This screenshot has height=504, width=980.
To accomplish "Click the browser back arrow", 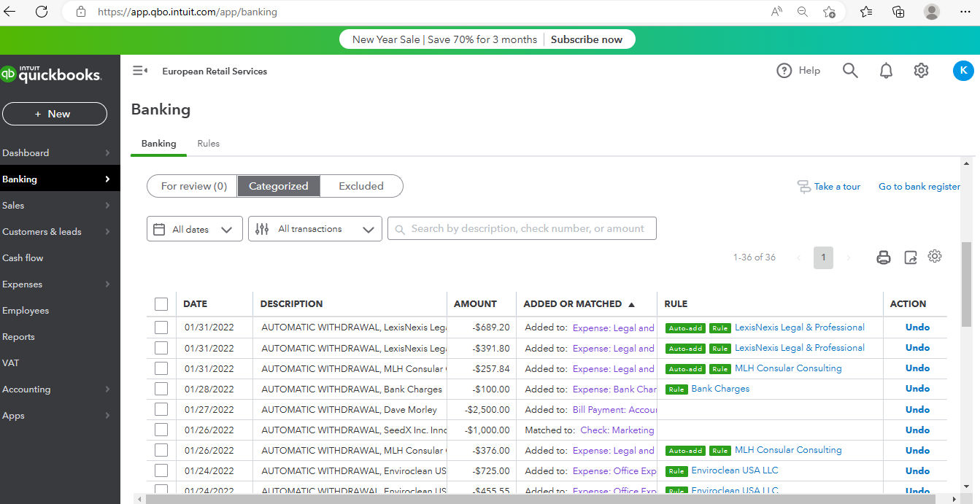I will [10, 12].
